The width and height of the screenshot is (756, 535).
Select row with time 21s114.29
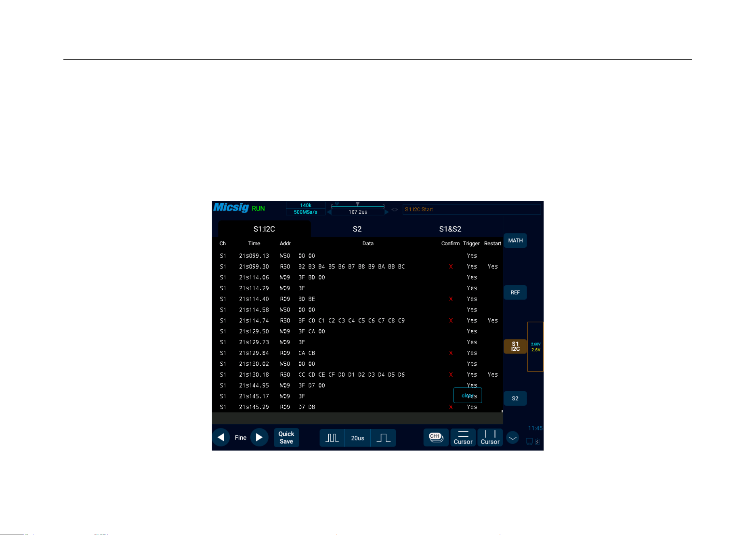(x=357, y=289)
